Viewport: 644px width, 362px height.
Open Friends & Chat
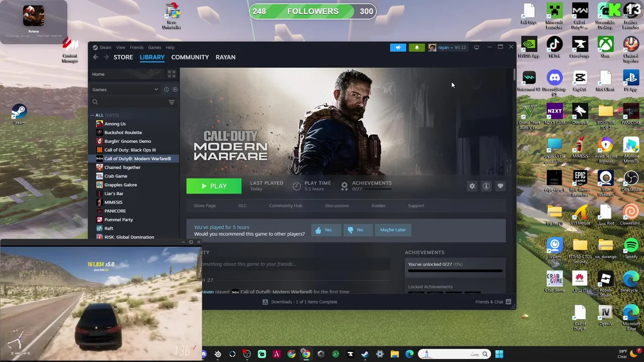click(x=493, y=302)
